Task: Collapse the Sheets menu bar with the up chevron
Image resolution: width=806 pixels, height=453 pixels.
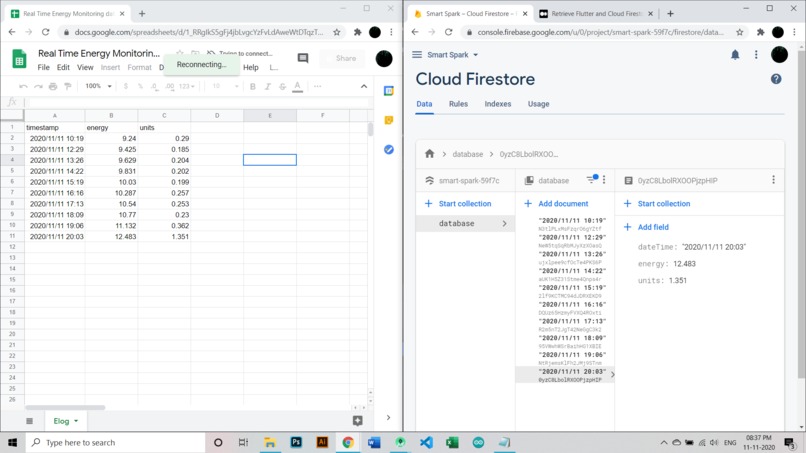Action: pos(364,86)
